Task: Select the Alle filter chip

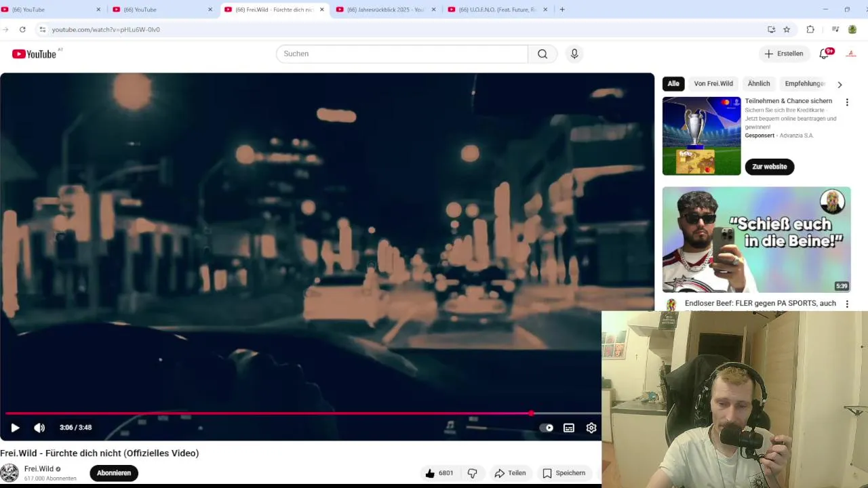Action: pos(673,83)
